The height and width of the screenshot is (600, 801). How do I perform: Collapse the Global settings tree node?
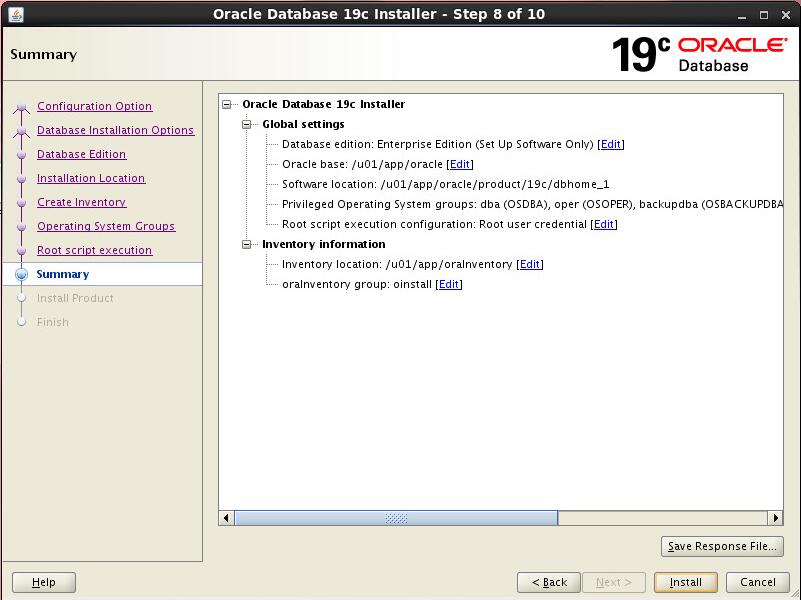pos(247,124)
